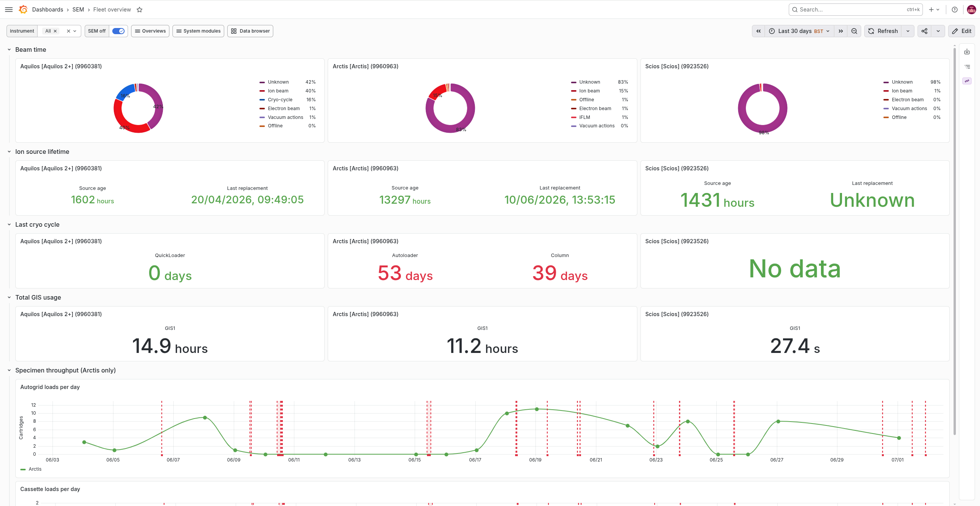The height and width of the screenshot is (506, 980).
Task: Open the Last 30 days time picker
Action: [x=799, y=31]
